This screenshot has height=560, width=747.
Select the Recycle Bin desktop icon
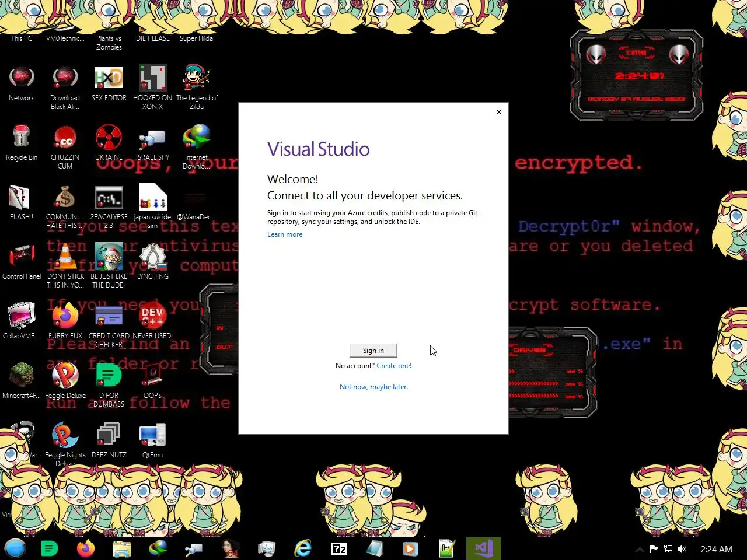click(22, 143)
